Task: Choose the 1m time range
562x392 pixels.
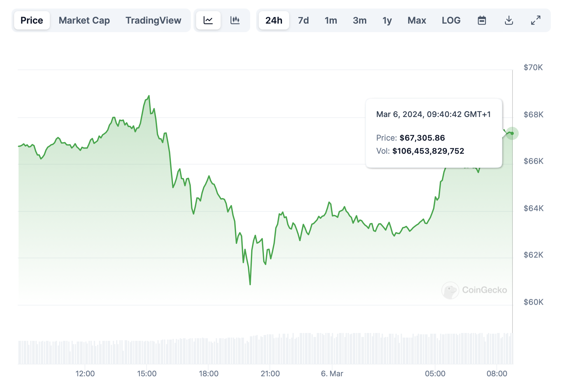Action: tap(331, 20)
